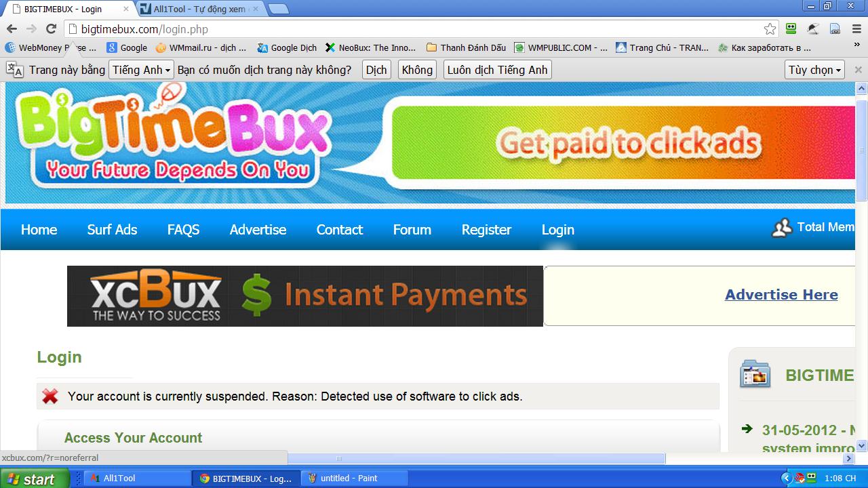Switch to the All1Tool browser tab
This screenshot has width=868, height=488.
pyautogui.click(x=199, y=9)
